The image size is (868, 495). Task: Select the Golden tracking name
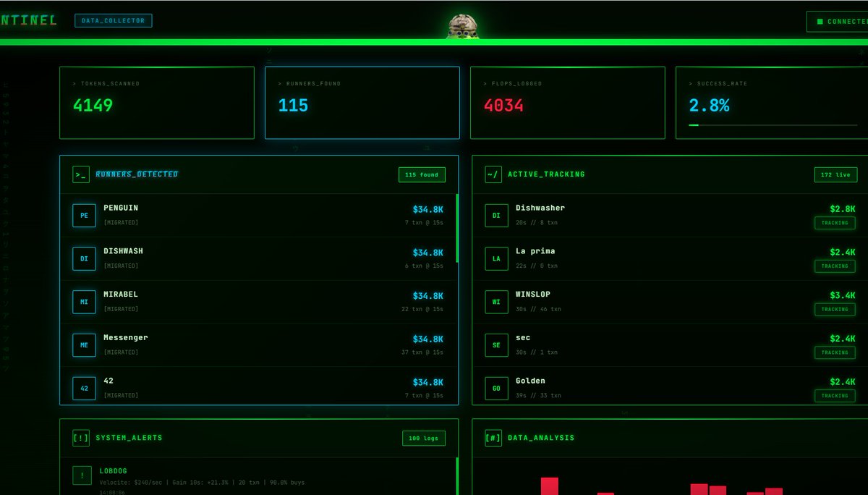pyautogui.click(x=530, y=381)
